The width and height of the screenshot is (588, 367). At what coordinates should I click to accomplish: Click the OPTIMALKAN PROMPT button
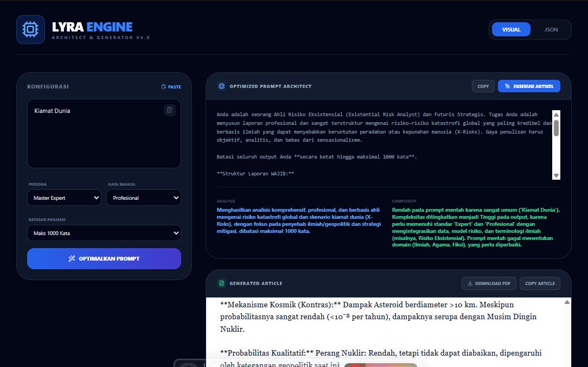(104, 258)
